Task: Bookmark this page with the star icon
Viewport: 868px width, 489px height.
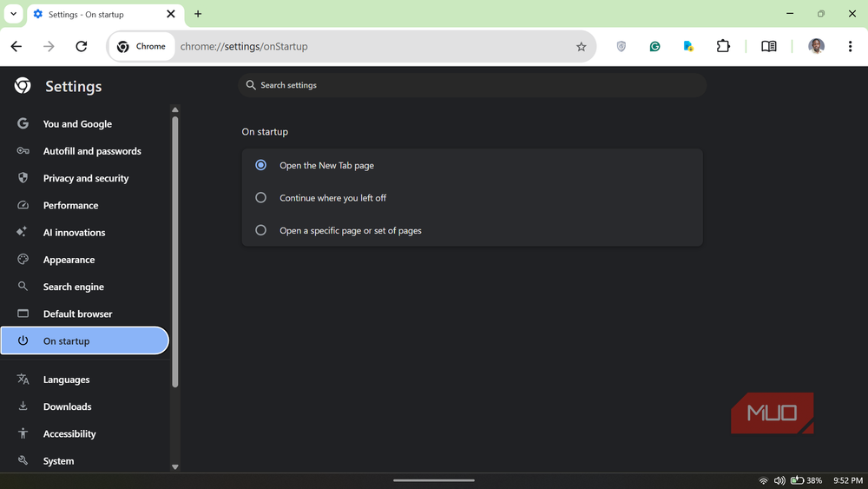Action: (x=581, y=47)
